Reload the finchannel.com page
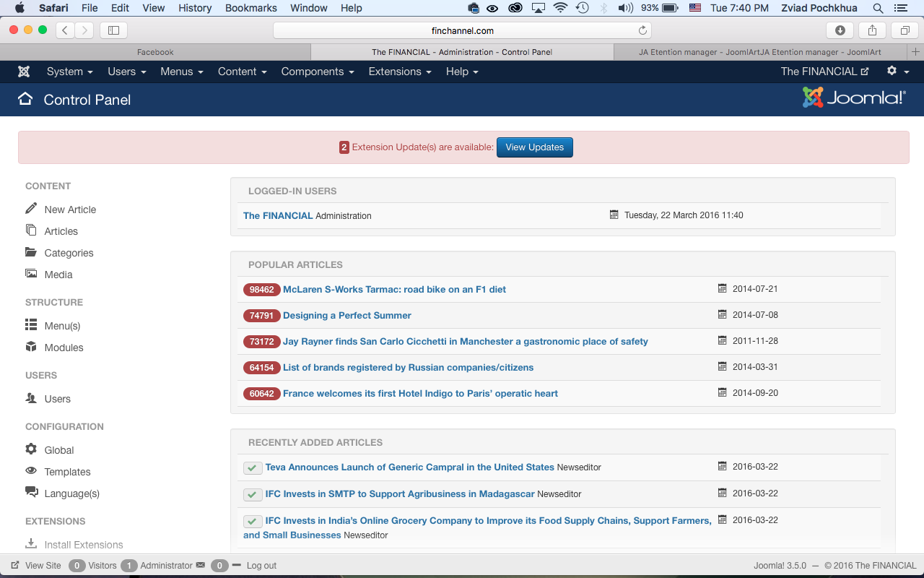This screenshot has width=924, height=578. tap(642, 30)
